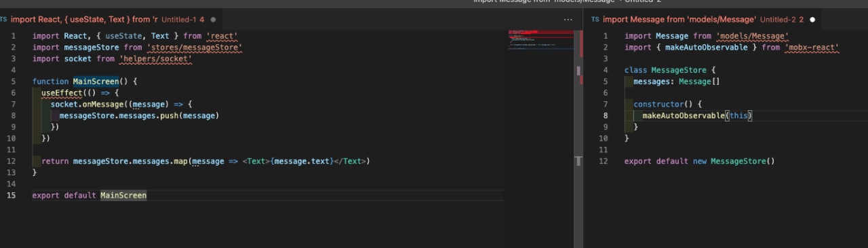868x248 pixels.
Task: Click 'helpers/socket' import path
Action: (156, 59)
